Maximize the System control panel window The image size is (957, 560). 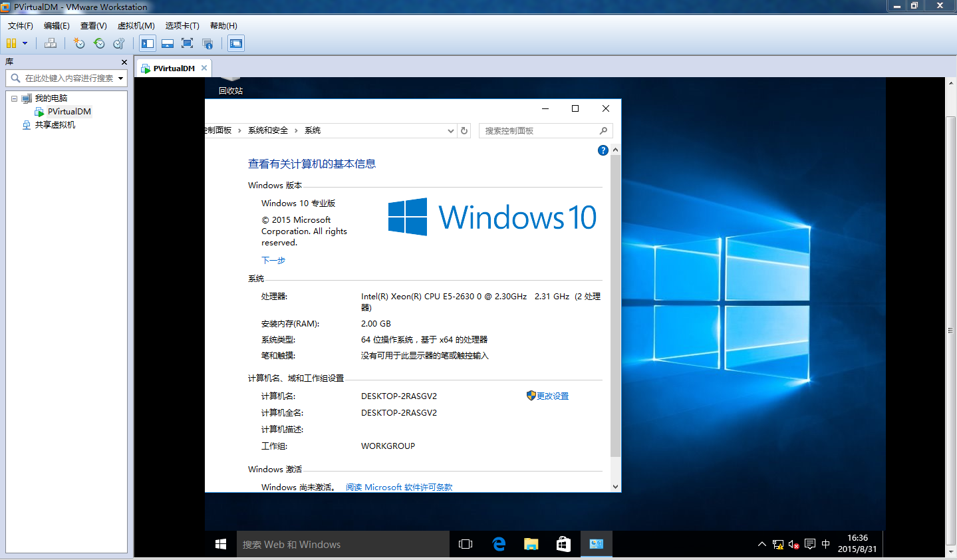[x=575, y=108]
